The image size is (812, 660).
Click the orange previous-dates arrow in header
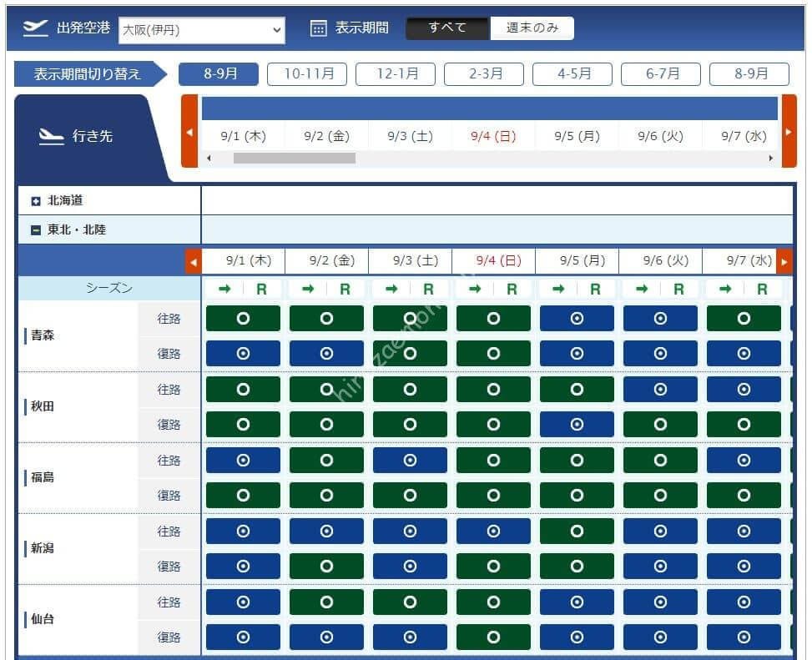pos(189,132)
